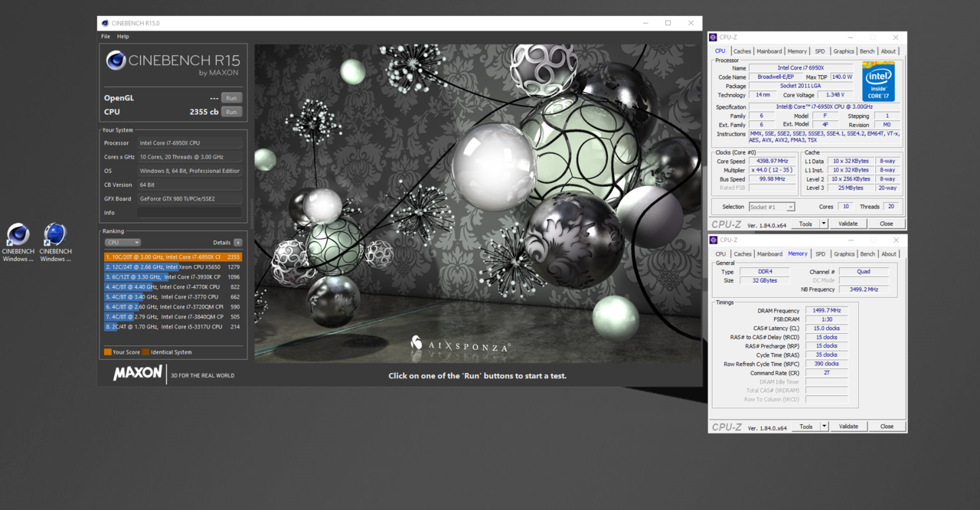Open the Help menu in Cinebench
980x510 pixels.
tap(122, 37)
